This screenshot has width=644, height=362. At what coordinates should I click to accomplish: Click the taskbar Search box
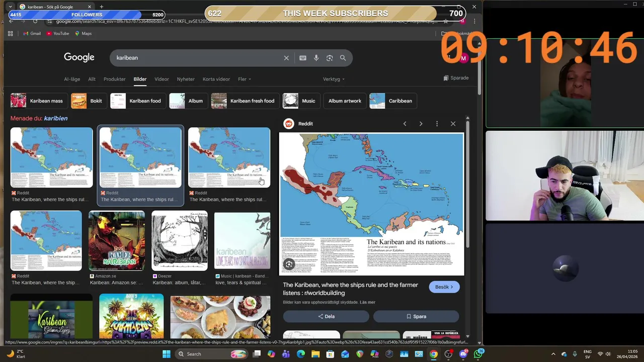(212, 354)
